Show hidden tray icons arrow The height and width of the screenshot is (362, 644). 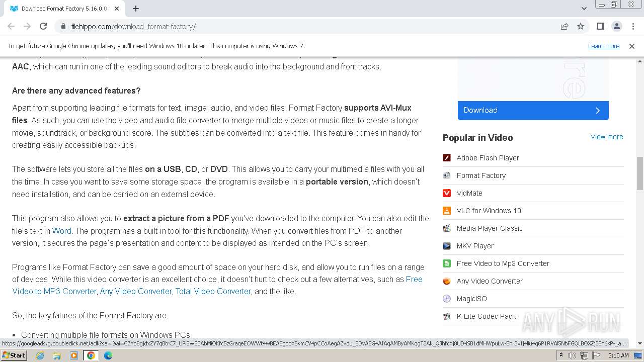[561, 355]
